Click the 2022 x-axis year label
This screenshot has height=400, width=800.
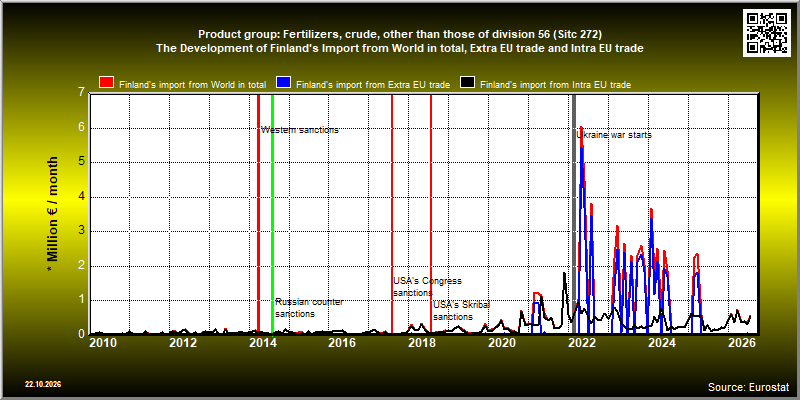click(582, 342)
